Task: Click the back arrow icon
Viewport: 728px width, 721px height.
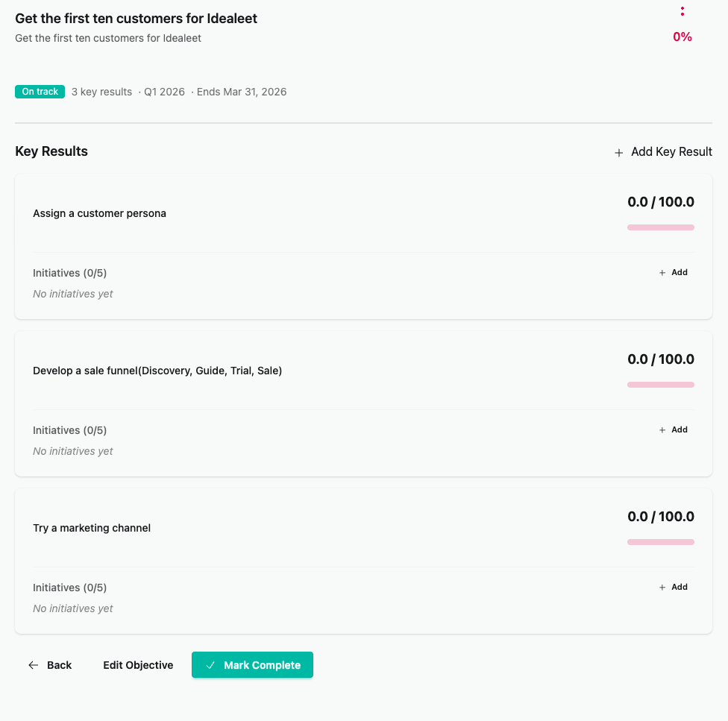Action: tap(33, 665)
